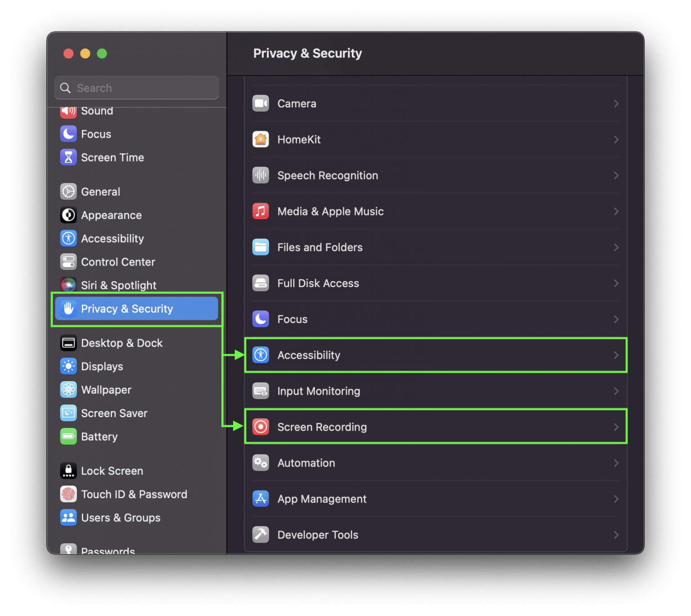This screenshot has width=691, height=616.
Task: Open App Management privacy settings
Action: tap(435, 499)
